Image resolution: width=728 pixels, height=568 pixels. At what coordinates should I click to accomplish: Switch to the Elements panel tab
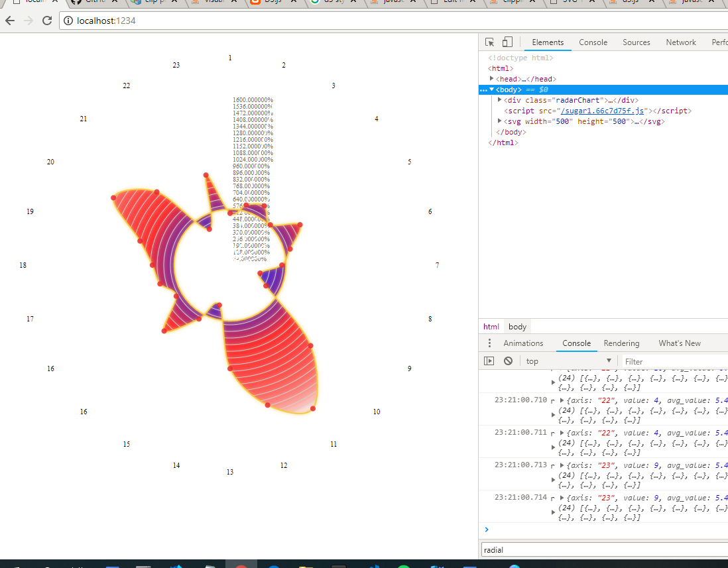(x=548, y=42)
